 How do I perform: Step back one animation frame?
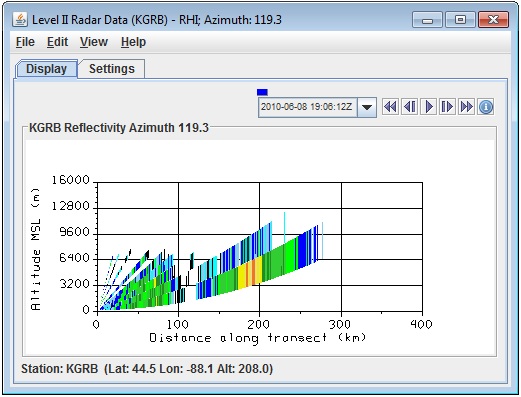coord(409,107)
